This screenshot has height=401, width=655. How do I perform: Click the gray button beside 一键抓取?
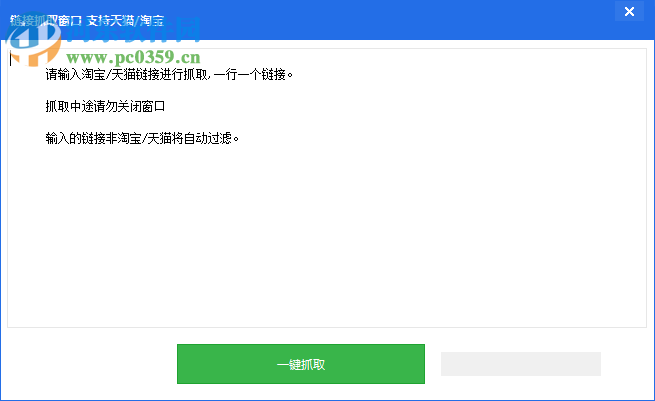pos(520,364)
